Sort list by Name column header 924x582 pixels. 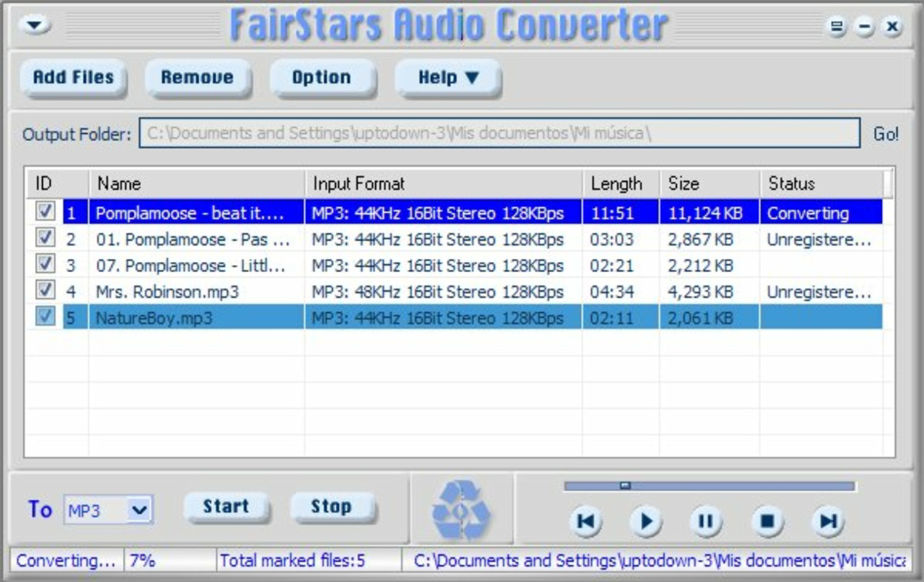[196, 183]
